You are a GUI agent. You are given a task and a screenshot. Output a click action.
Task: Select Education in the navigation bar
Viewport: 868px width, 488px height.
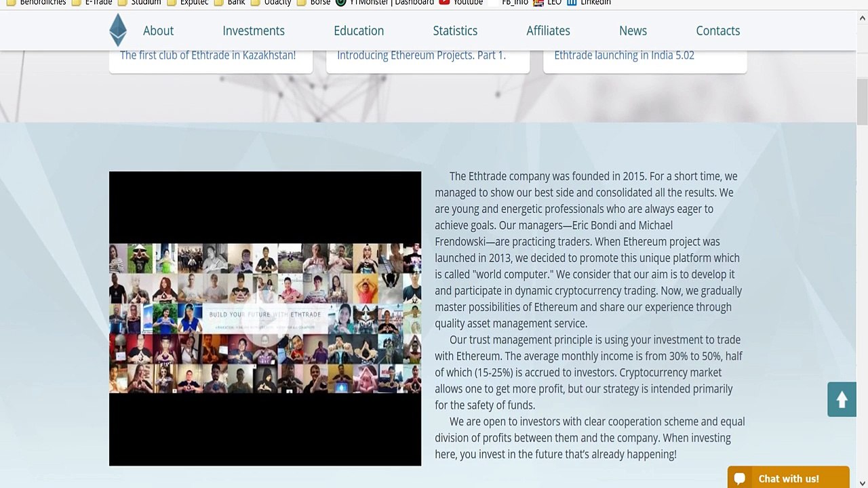click(358, 30)
